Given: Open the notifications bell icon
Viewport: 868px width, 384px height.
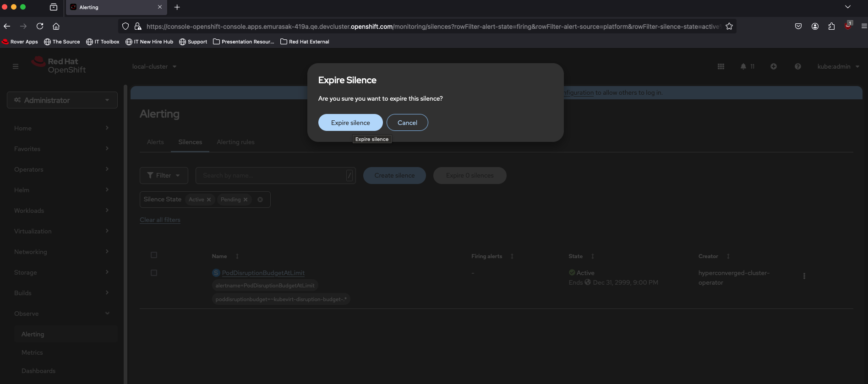Looking at the screenshot, I should (x=743, y=66).
